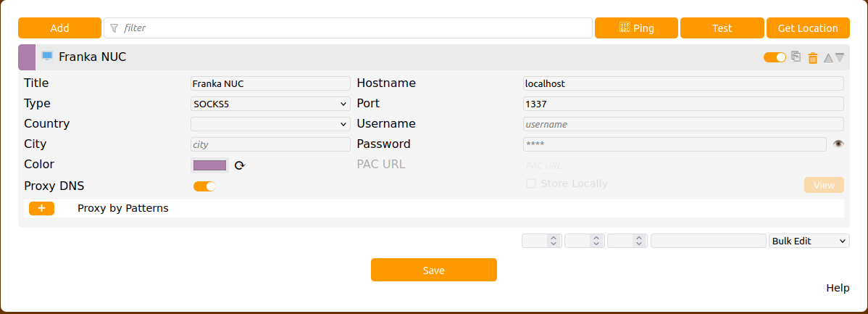Viewport: 868px width, 314px height.
Task: Click the reset color refresh icon
Action: tap(240, 165)
